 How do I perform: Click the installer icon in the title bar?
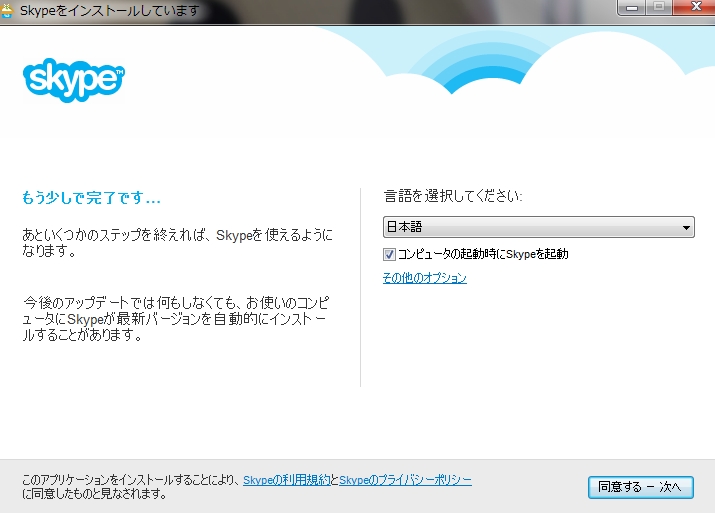click(x=9, y=11)
